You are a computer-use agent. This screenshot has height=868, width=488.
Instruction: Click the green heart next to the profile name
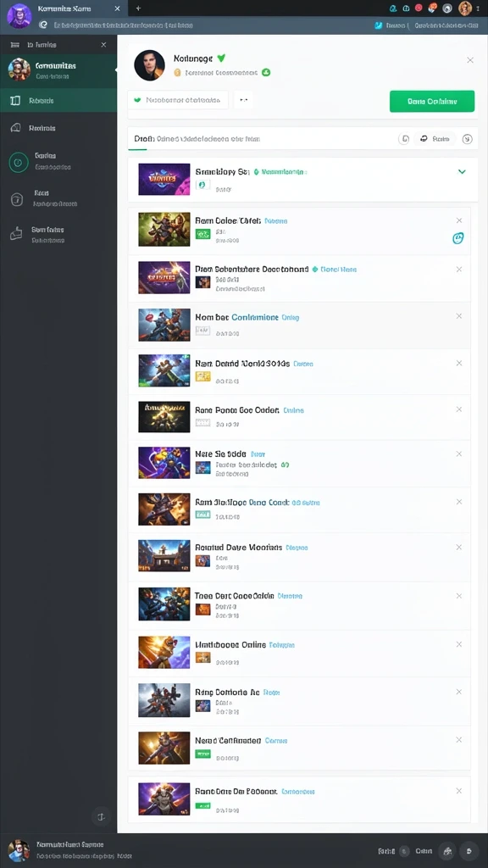point(221,58)
